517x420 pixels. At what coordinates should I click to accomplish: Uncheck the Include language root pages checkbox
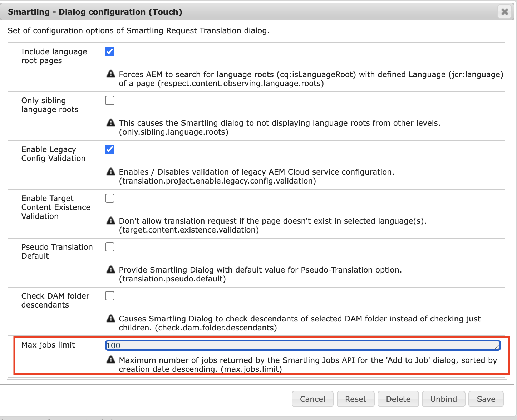[110, 51]
